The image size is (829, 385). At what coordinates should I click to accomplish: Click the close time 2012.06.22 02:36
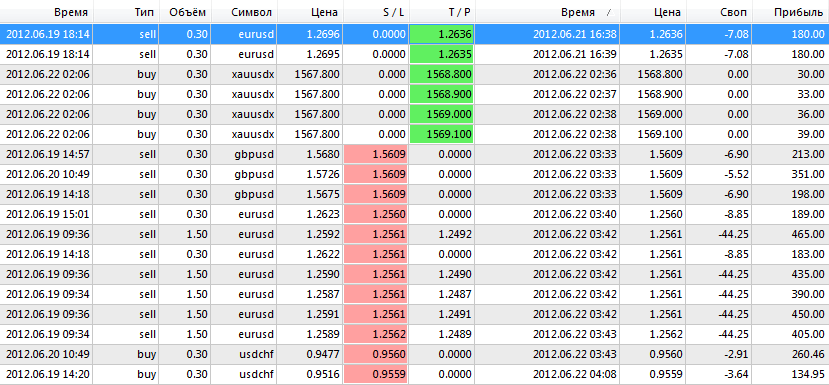(x=575, y=74)
